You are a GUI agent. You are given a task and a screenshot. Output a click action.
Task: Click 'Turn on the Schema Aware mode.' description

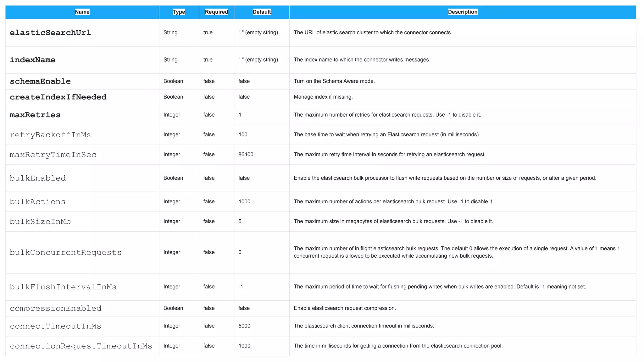[x=334, y=81]
